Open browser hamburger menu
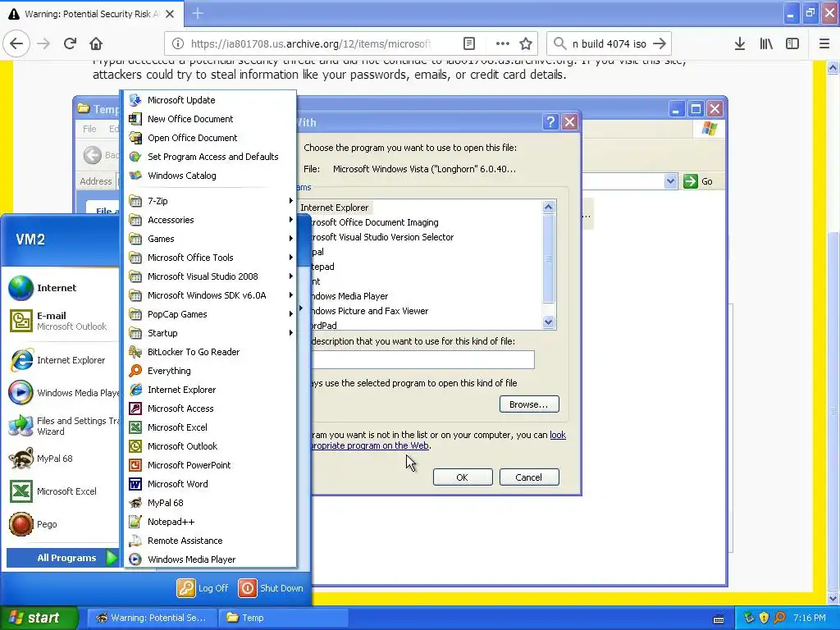Screen dimensions: 840x630 (824, 44)
